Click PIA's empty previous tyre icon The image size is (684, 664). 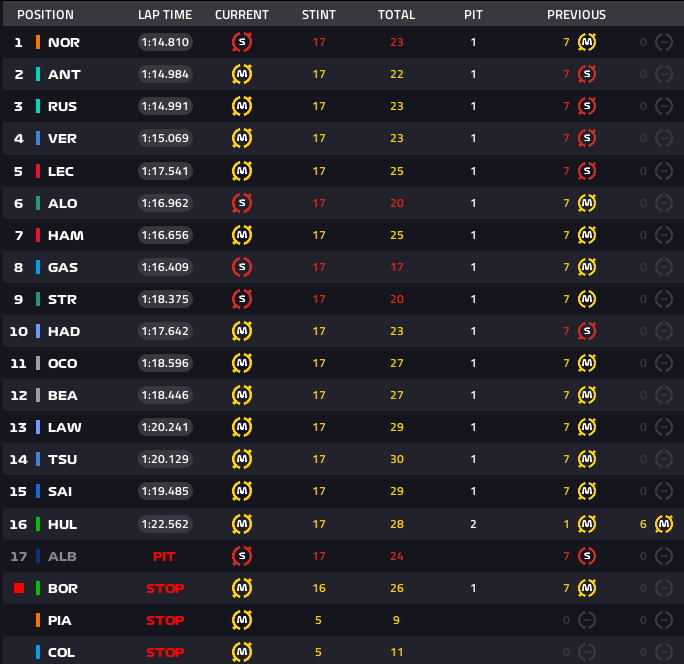(x=587, y=620)
